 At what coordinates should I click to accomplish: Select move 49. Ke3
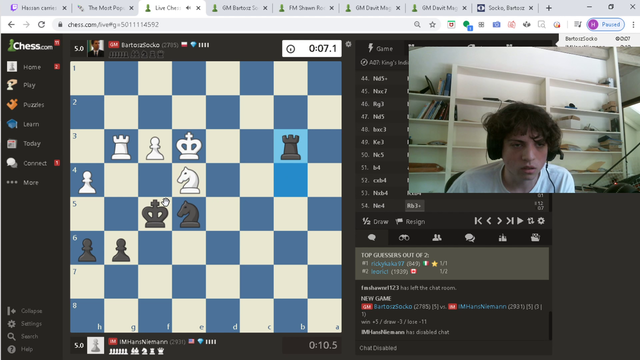click(x=378, y=142)
